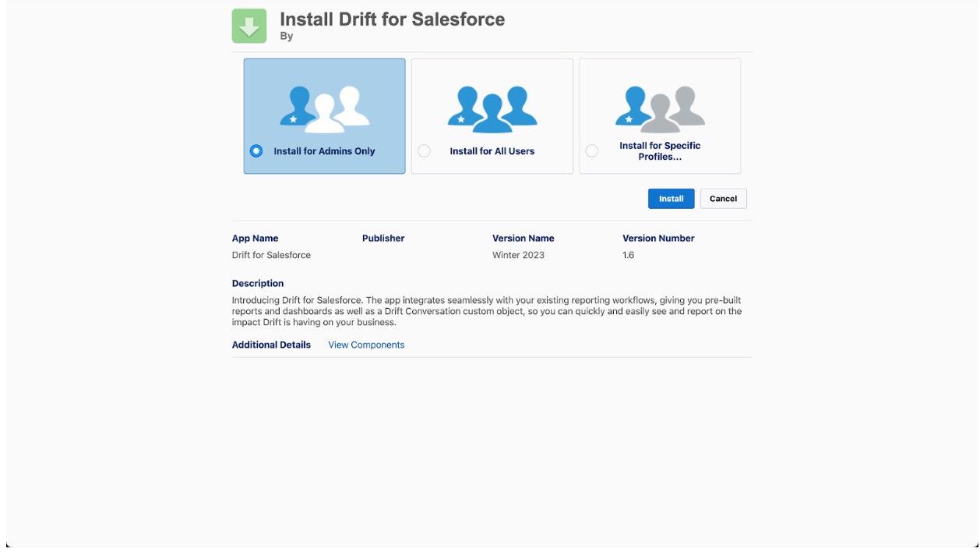Select the Install for Admins Only radio button
The height and width of the screenshot is (552, 980).
coord(256,151)
